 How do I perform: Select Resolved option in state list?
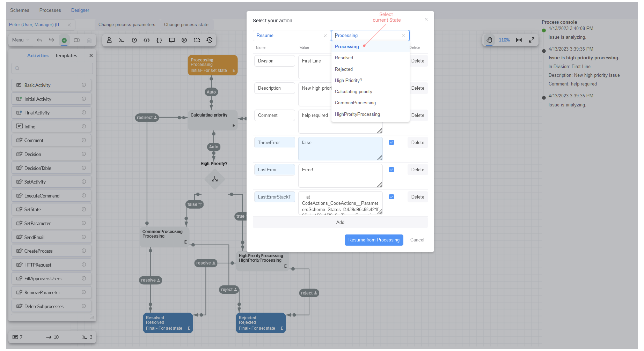tap(370, 58)
